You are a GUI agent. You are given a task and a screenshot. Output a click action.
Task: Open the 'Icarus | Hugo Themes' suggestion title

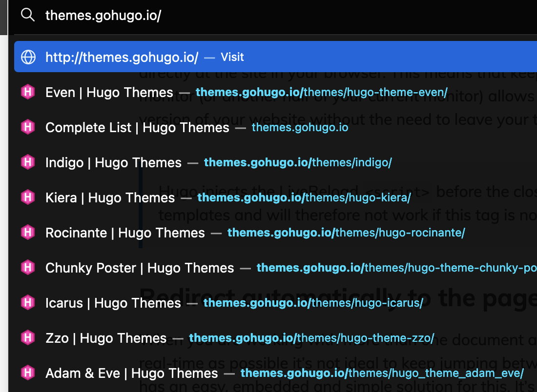(113, 303)
